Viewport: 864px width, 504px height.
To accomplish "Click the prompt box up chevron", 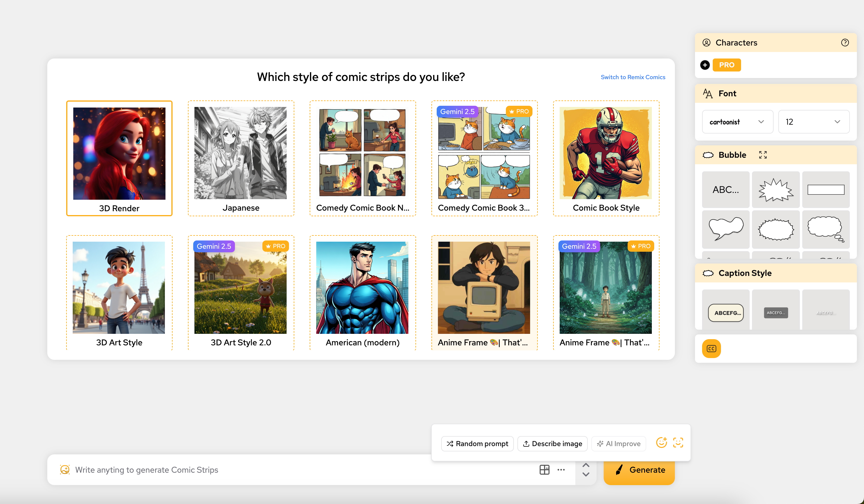I will [586, 465].
